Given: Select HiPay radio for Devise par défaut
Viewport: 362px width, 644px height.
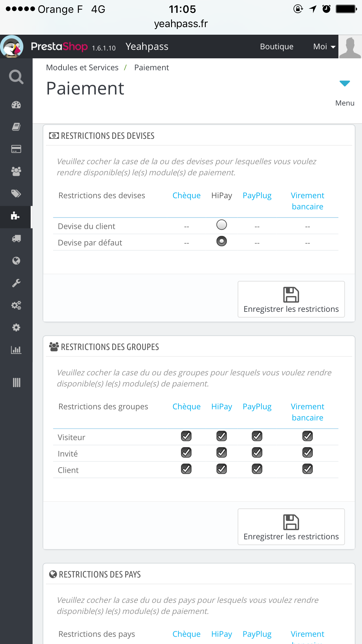Looking at the screenshot, I should pos(222,241).
